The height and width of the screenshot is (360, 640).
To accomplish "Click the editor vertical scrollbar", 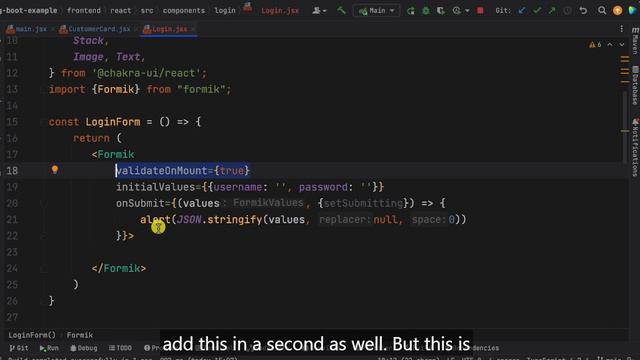I will coord(625,127).
